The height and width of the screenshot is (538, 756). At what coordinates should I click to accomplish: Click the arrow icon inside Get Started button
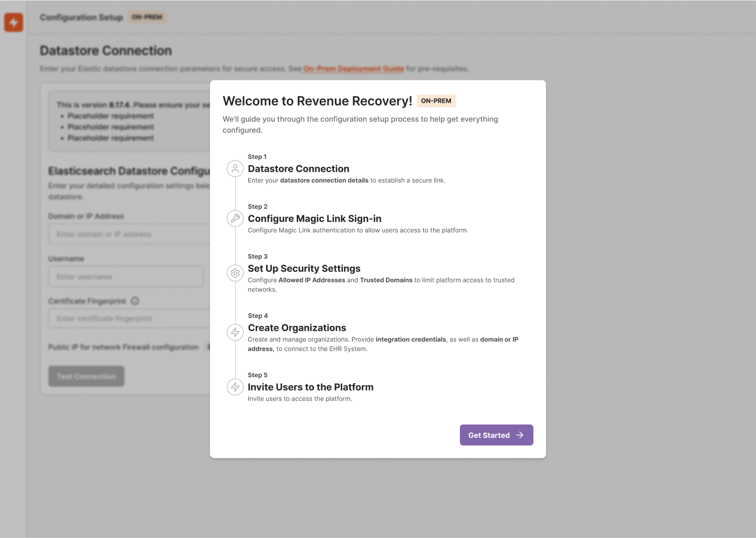(x=519, y=435)
